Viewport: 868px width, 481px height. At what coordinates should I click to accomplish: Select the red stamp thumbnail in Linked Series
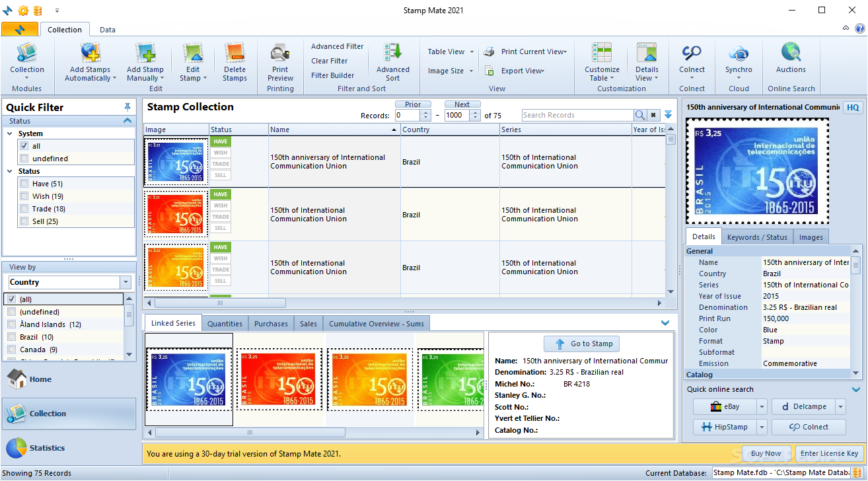281,379
